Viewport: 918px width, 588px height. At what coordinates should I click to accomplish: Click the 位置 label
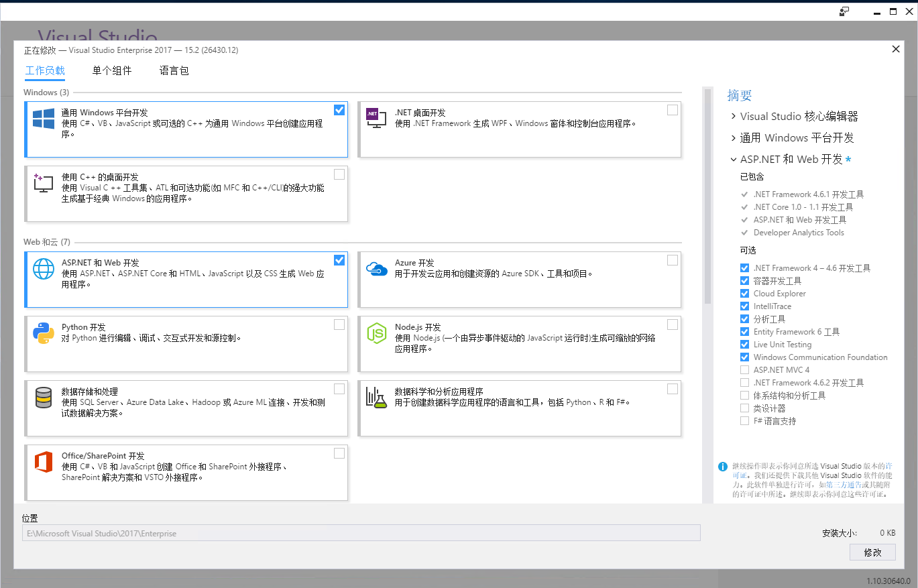(30, 518)
